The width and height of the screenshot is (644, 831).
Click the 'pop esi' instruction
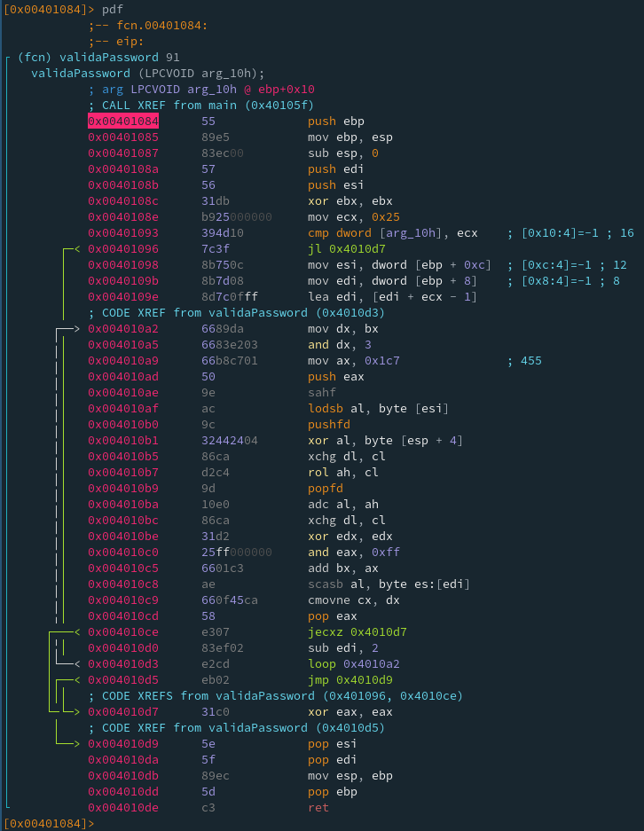(333, 744)
